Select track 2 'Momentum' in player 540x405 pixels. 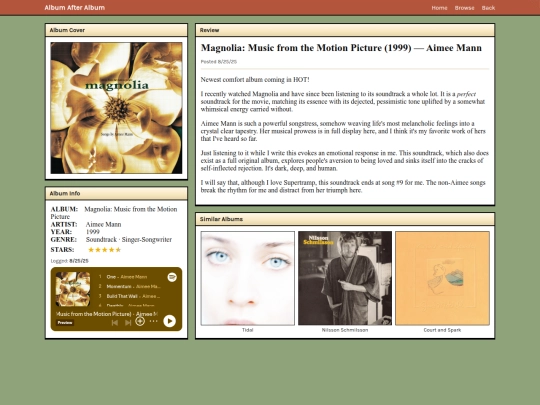click(x=128, y=287)
